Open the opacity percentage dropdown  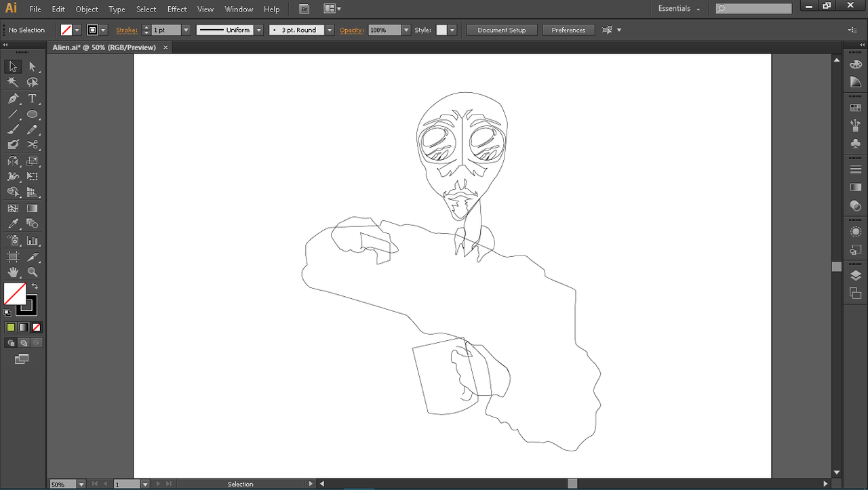(x=406, y=30)
